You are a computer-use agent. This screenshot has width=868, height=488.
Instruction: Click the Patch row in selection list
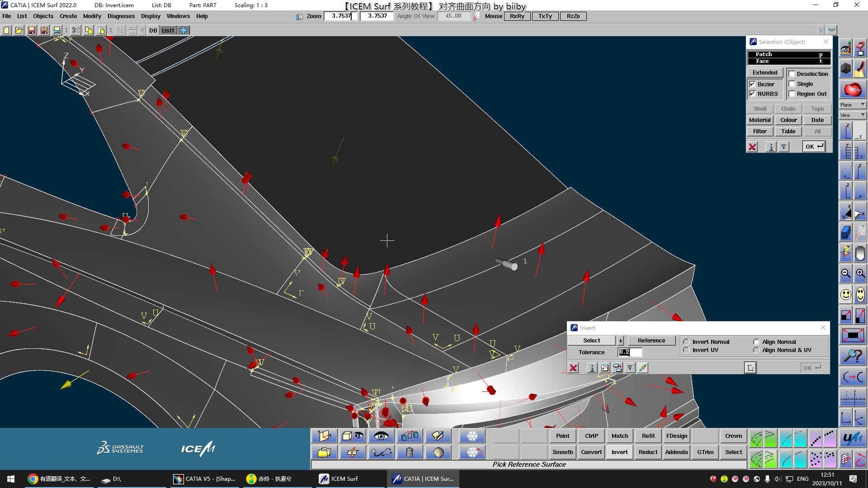click(789, 54)
